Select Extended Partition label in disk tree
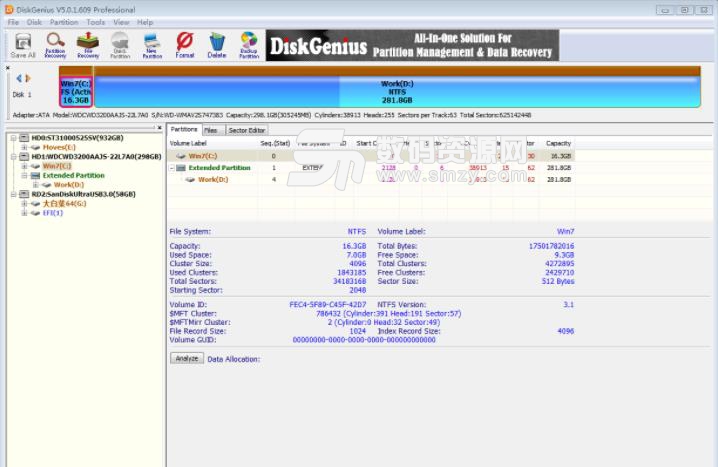Screen dimensions: 718x467 (x=74, y=175)
